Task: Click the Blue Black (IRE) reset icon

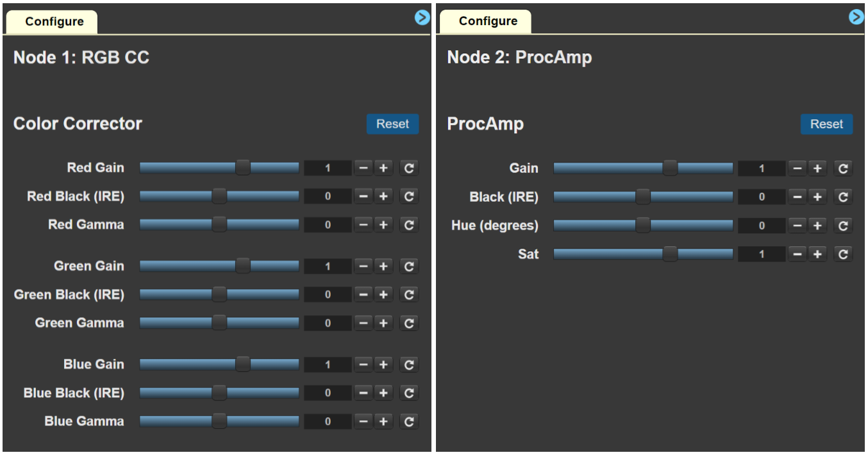Action: [409, 393]
